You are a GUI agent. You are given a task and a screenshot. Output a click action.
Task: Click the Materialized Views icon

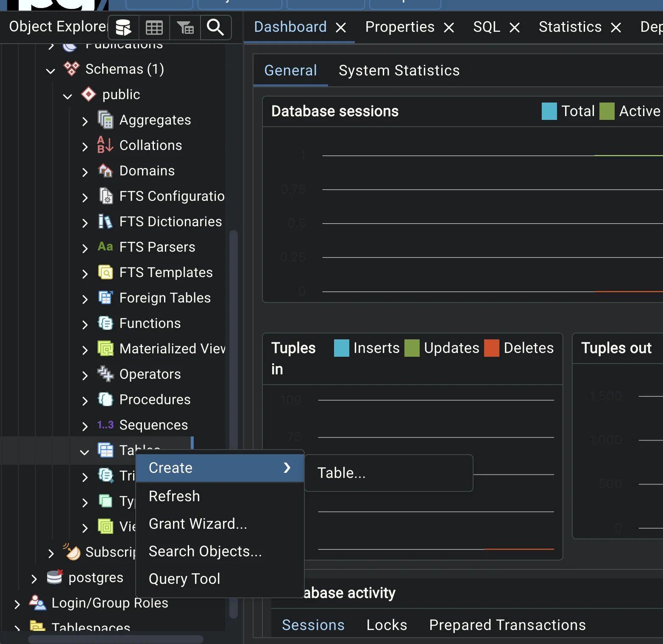coord(106,348)
